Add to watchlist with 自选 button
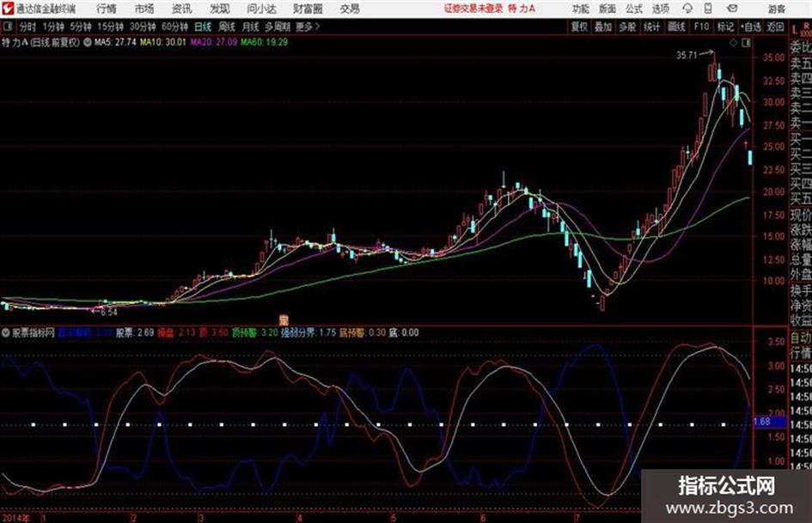Viewport: 812px width, 523px height. pyautogui.click(x=751, y=27)
